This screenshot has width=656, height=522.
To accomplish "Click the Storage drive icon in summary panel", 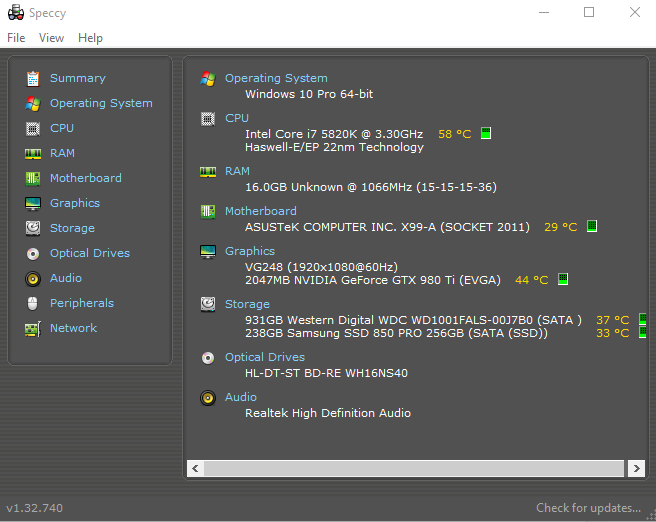I will (208, 304).
